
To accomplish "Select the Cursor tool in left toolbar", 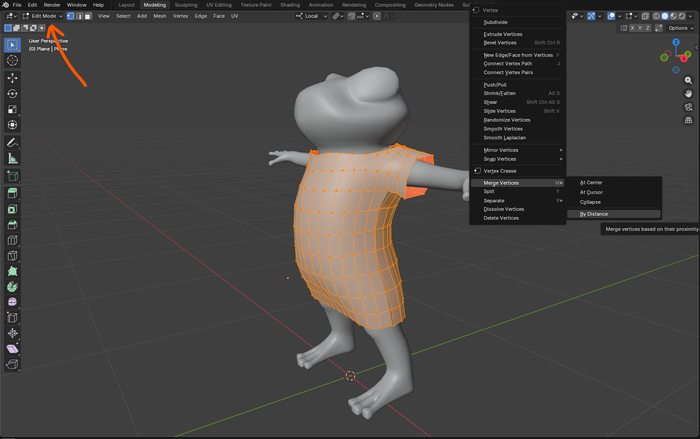I will (12, 61).
